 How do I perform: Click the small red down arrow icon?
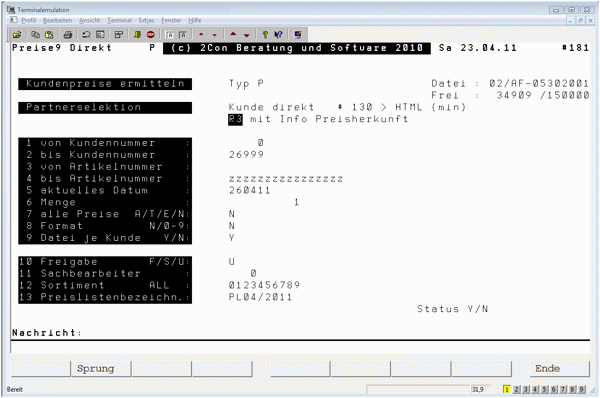click(x=214, y=35)
